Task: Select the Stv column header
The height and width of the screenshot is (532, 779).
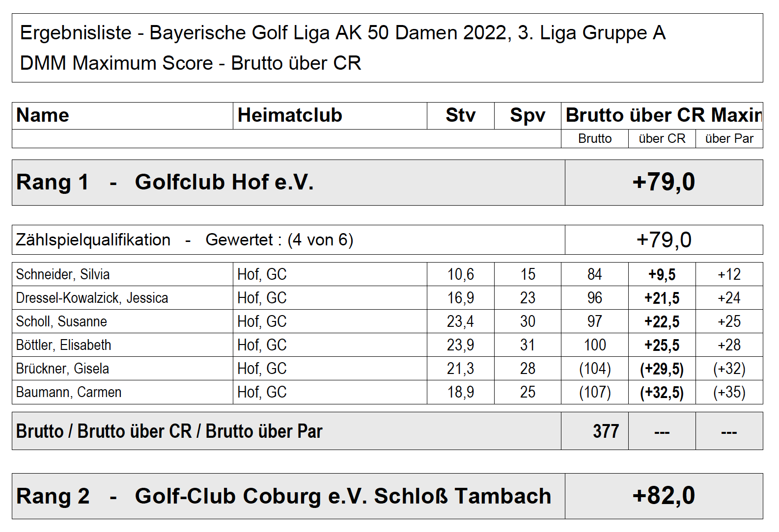Action: 461,116
